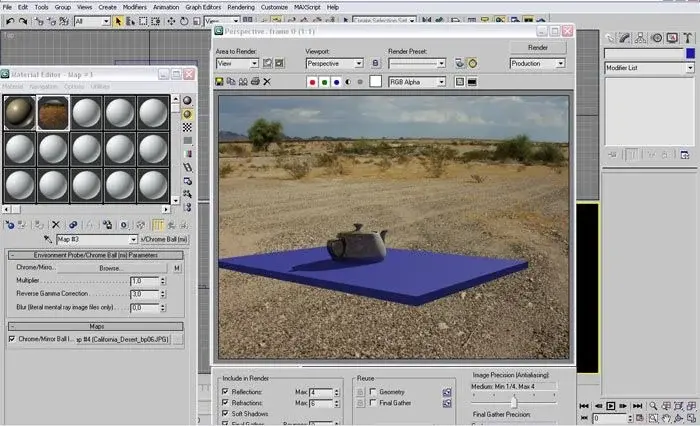Uncheck the Reflections checkbox
The image size is (700, 426).
(225, 391)
